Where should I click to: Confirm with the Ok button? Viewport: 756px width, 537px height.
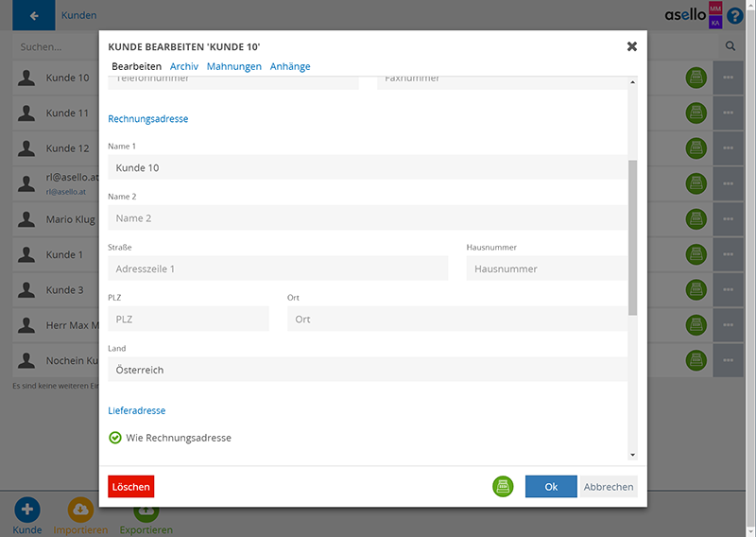point(551,487)
